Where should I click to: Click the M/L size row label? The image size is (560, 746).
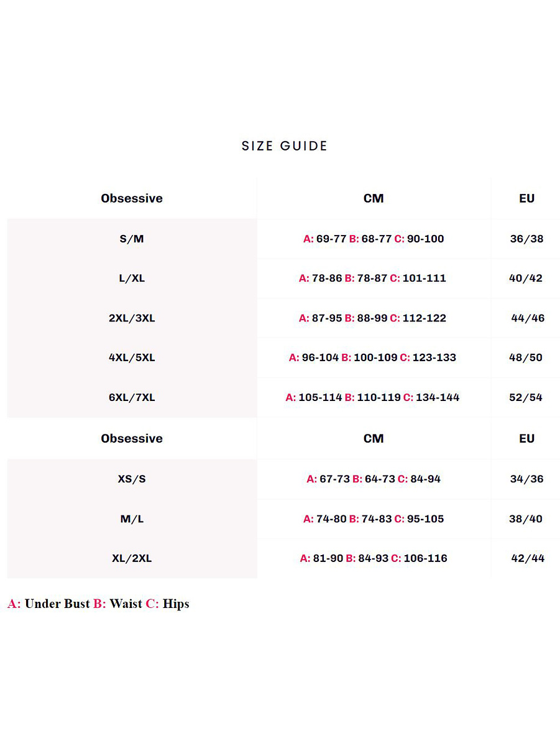point(132,519)
